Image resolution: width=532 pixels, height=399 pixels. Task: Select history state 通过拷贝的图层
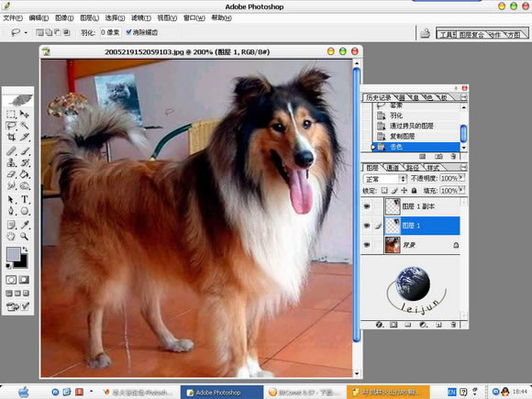pyautogui.click(x=416, y=126)
